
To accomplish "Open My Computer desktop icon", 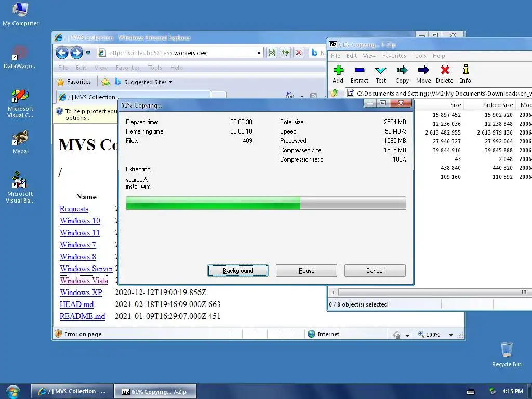I will coord(20,14).
